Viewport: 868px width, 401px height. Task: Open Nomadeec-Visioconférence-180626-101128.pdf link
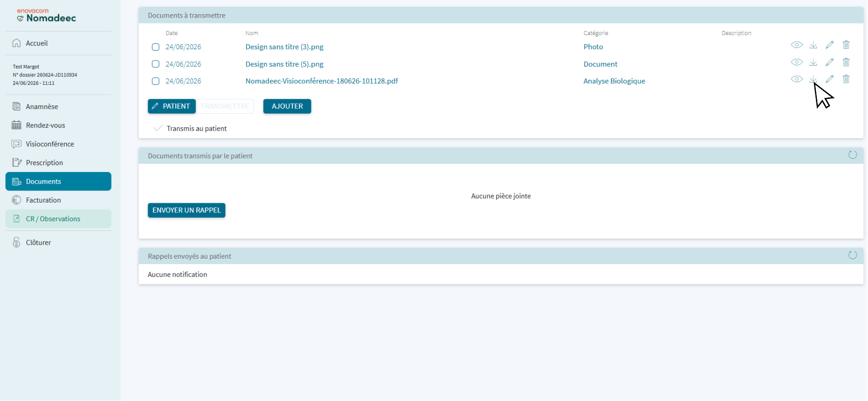click(x=322, y=81)
